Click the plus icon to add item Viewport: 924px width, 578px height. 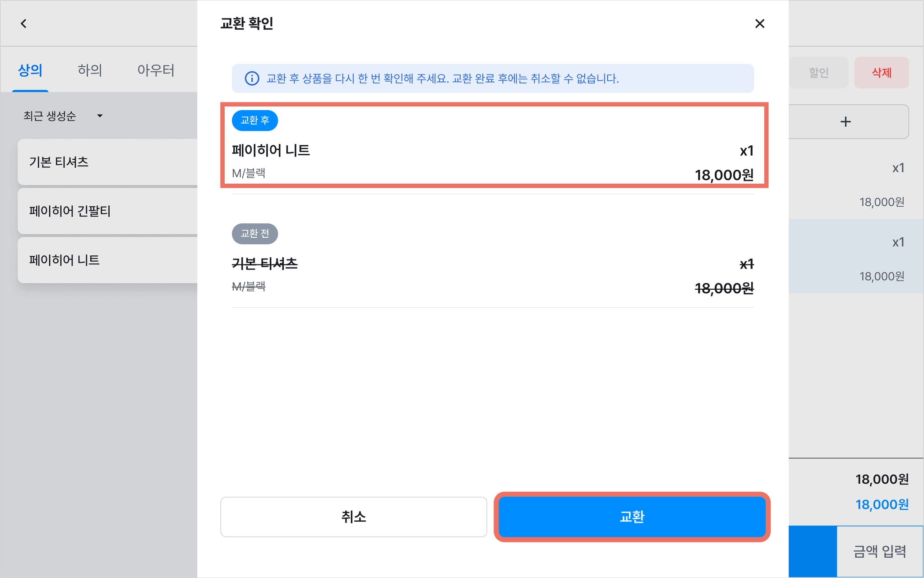click(846, 122)
